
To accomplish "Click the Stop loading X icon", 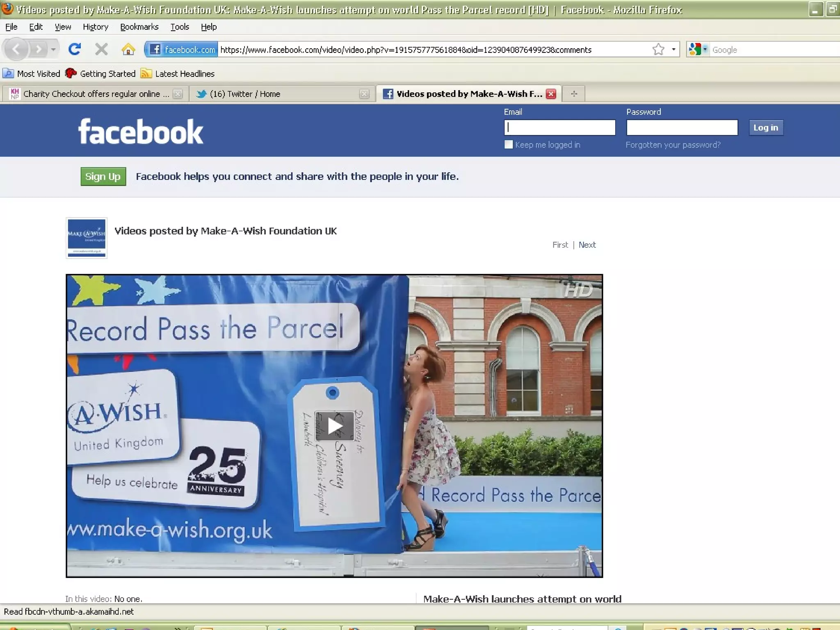I will (101, 50).
